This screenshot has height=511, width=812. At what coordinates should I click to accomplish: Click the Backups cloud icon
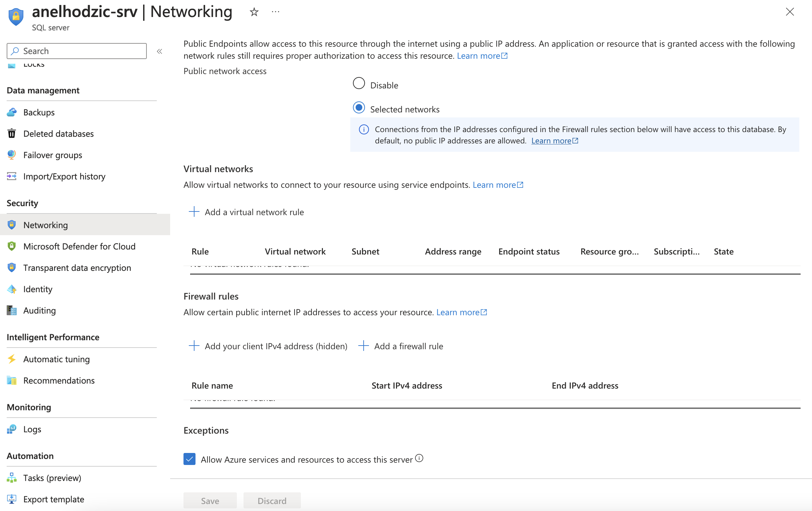[12, 112]
